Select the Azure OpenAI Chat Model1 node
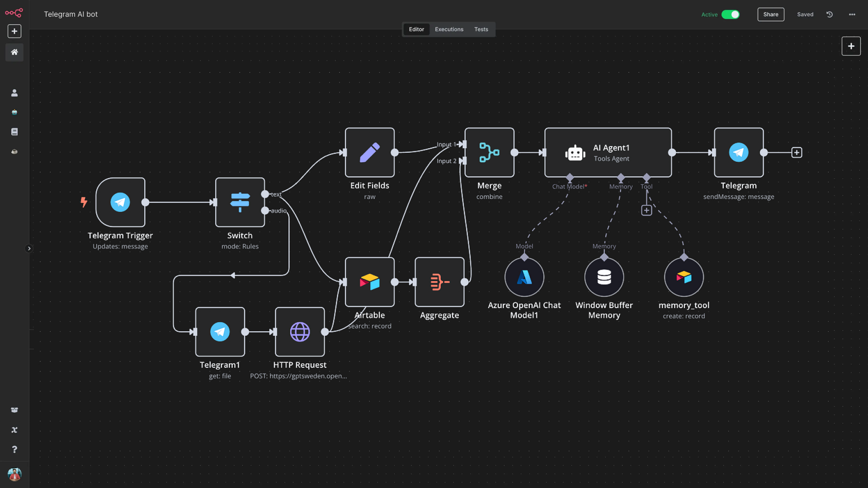Screen dimensions: 868x488 point(524,277)
